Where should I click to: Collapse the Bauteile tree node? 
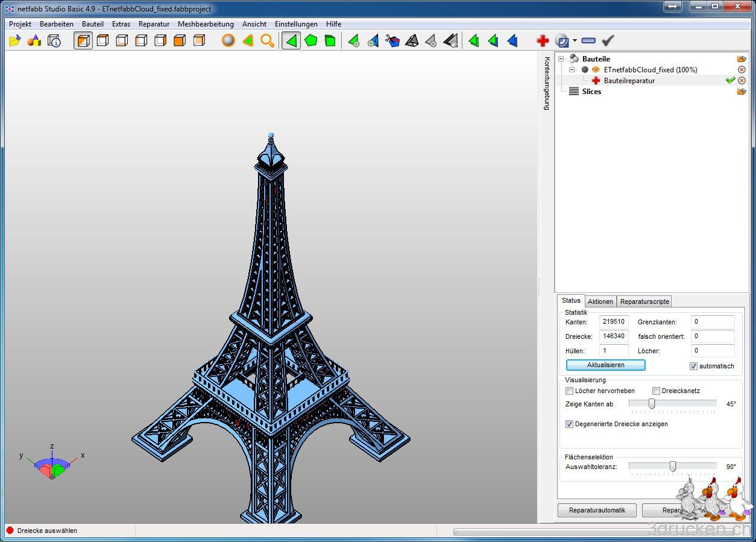point(561,59)
